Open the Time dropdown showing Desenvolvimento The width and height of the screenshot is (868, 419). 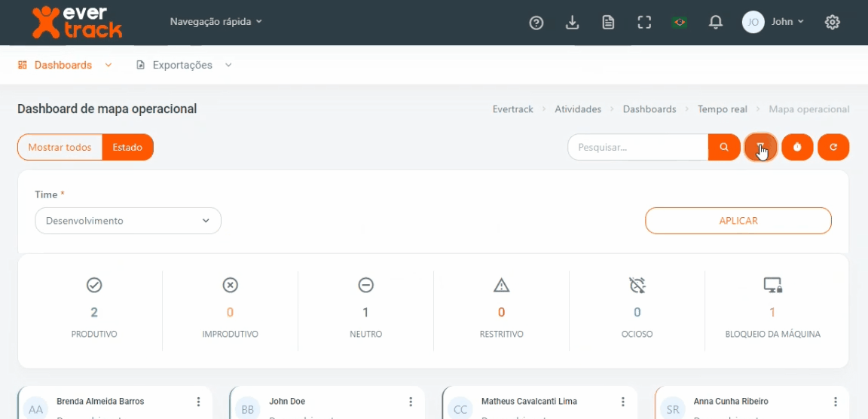click(x=128, y=221)
